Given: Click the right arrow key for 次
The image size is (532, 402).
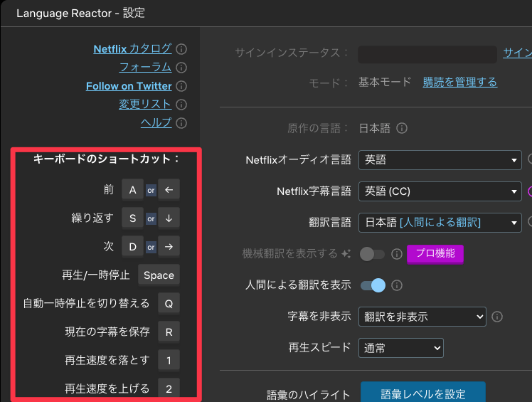Looking at the screenshot, I should pos(169,247).
